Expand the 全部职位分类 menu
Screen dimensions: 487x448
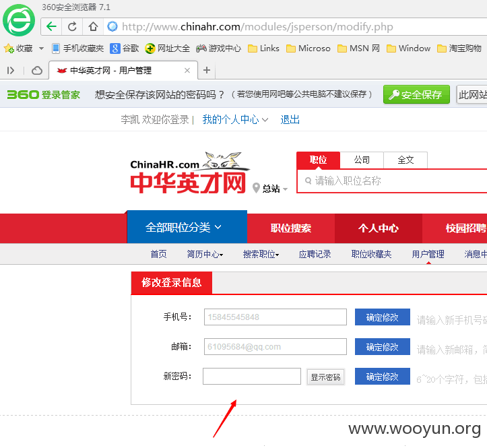[187, 228]
